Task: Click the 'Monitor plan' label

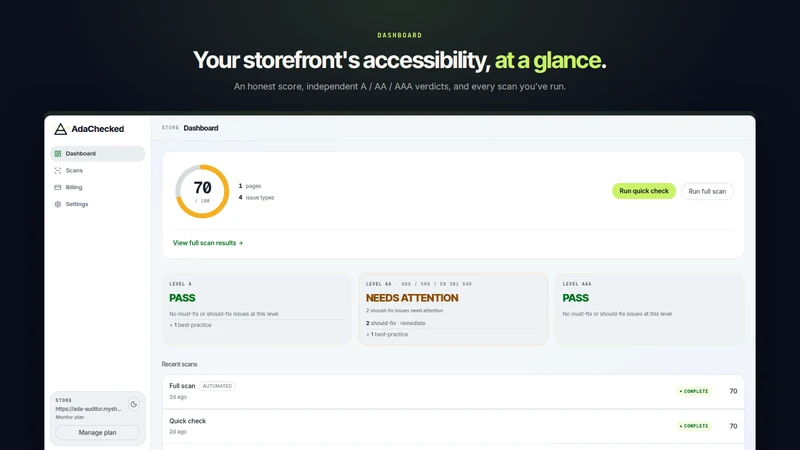Action: (70, 417)
